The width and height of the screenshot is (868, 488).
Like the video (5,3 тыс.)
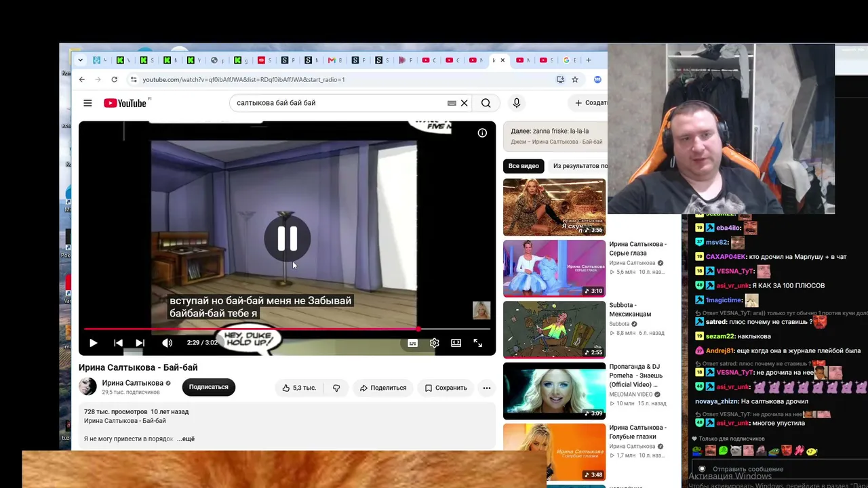(x=299, y=388)
